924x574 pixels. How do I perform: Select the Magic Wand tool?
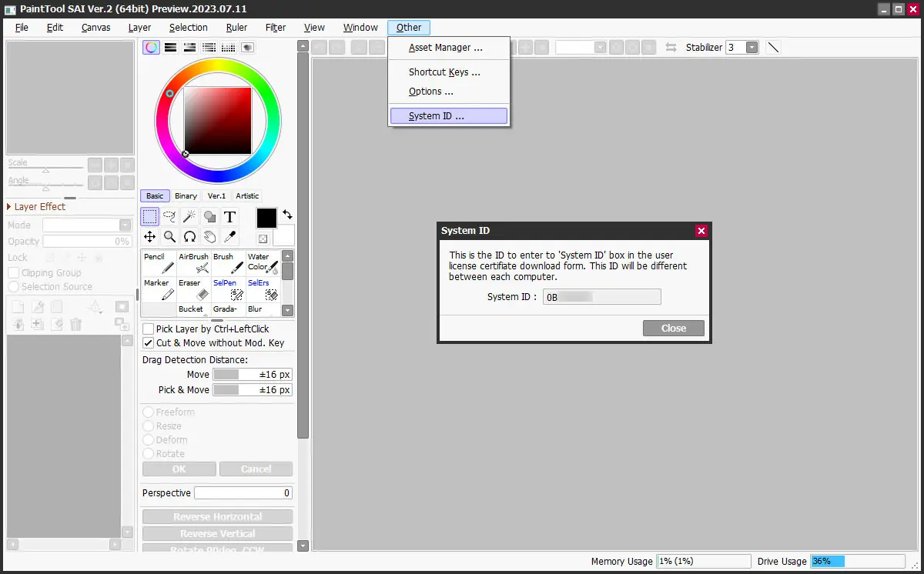tap(189, 217)
